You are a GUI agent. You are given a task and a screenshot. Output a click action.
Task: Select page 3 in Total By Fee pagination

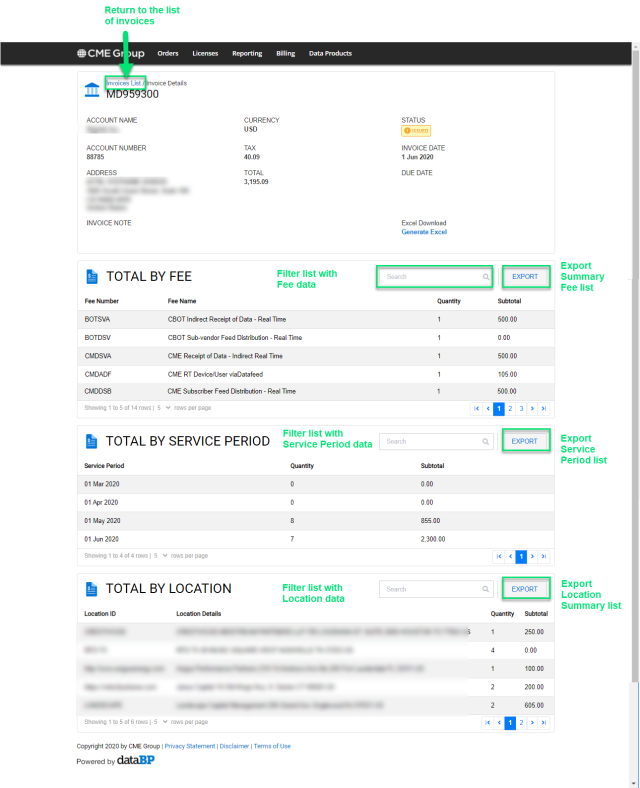click(521, 409)
